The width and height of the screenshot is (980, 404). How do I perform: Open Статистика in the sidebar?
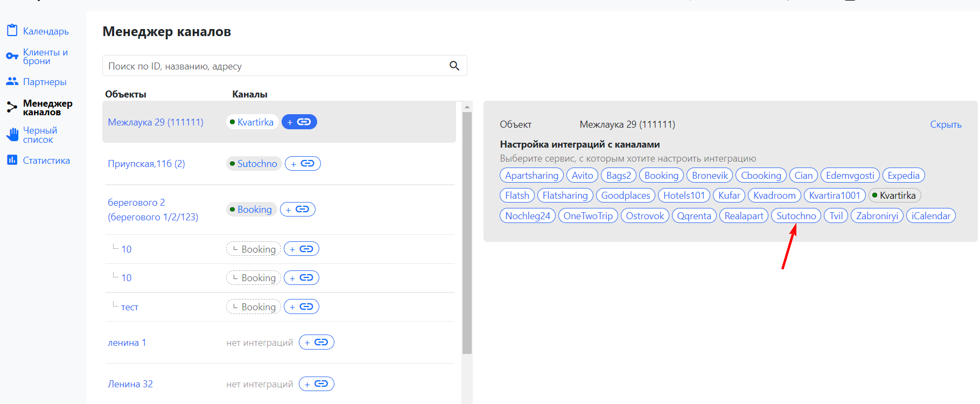point(46,161)
